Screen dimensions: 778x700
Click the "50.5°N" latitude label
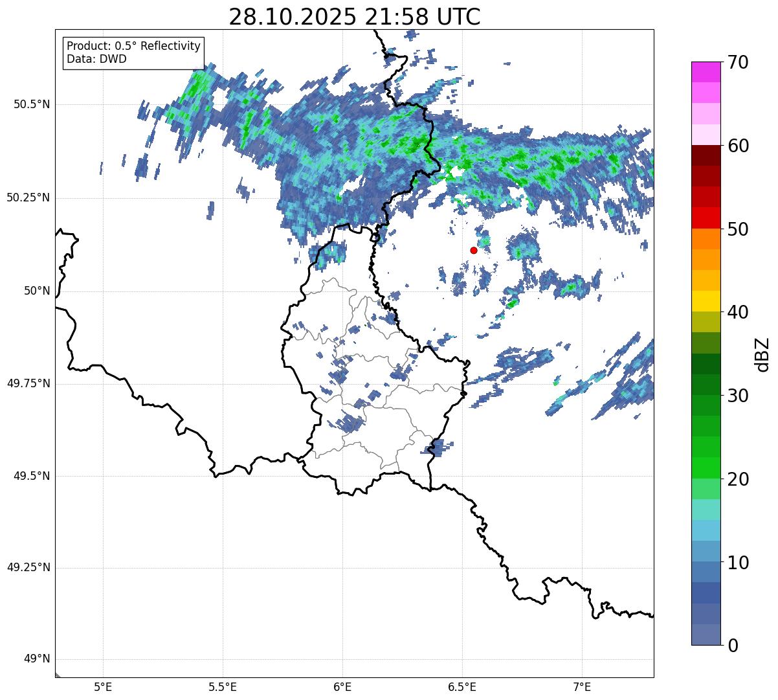(32, 104)
